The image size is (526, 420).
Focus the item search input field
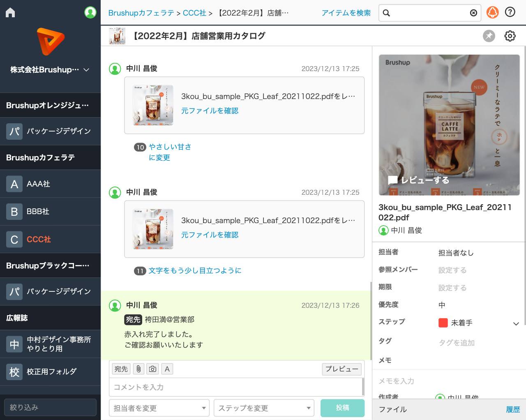pyautogui.click(x=429, y=13)
